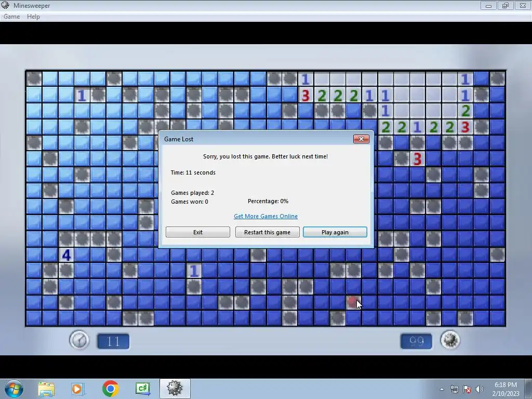Click the 'Game Lost' dialog title

click(179, 139)
